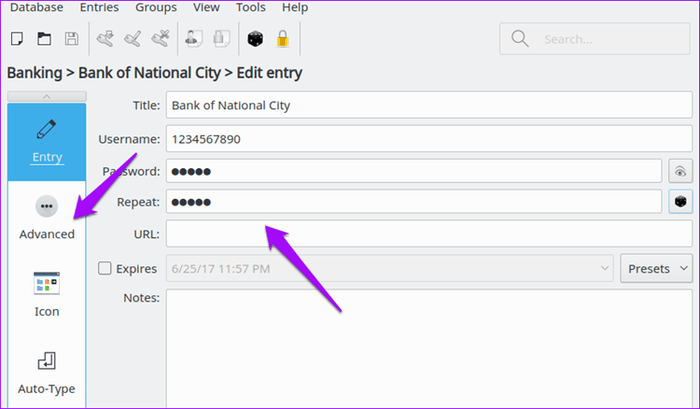Select the Entry pencil section
This screenshot has height=409, width=700.
tap(47, 142)
